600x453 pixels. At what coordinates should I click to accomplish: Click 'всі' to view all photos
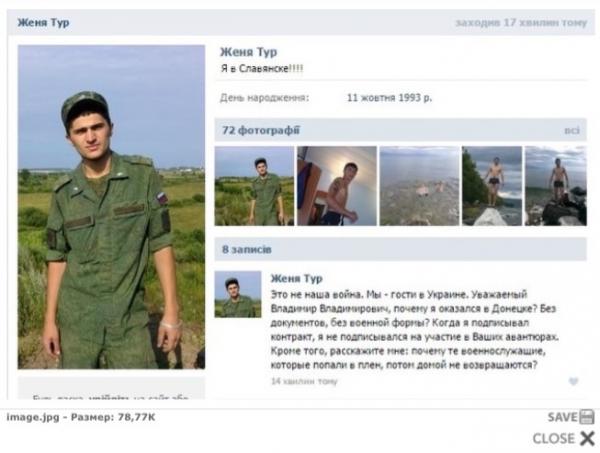572,130
